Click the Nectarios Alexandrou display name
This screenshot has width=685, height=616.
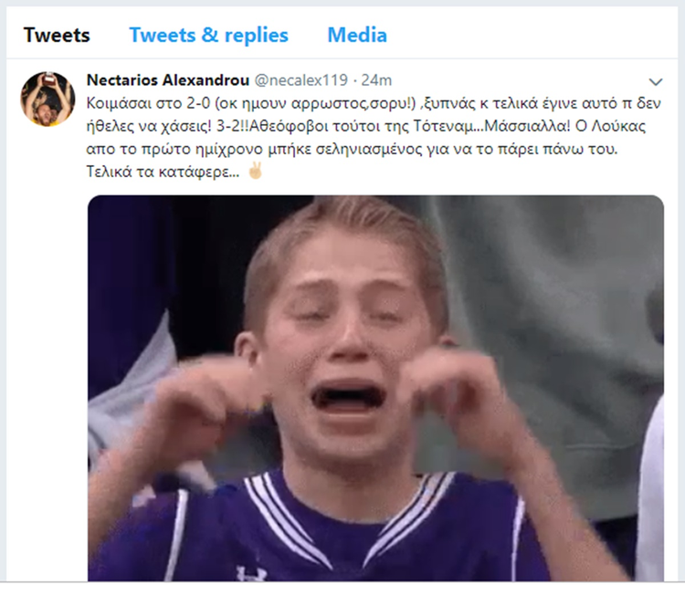click(168, 80)
